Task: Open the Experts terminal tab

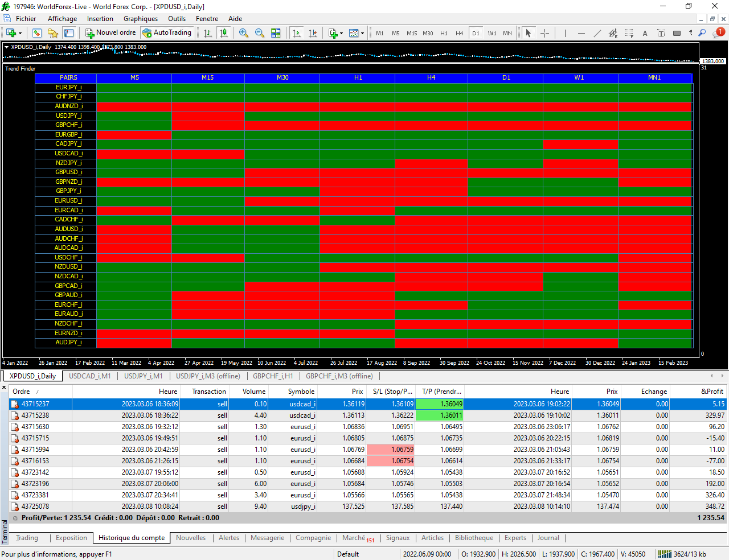Action: click(515, 538)
